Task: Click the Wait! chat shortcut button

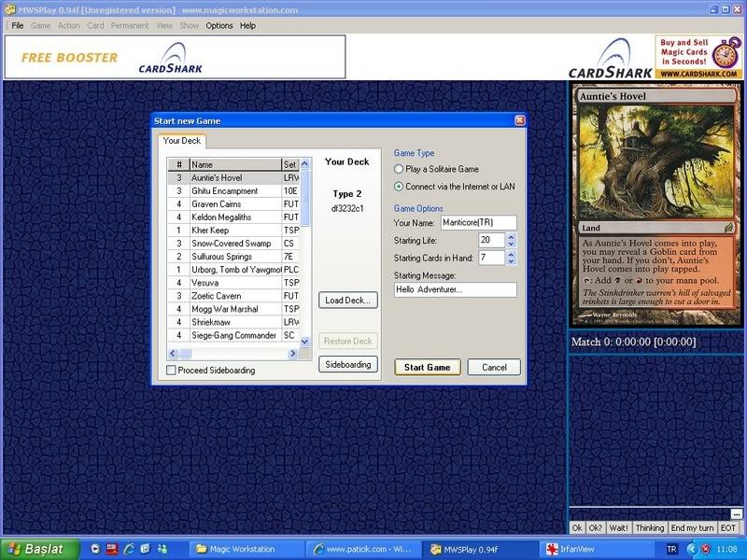Action: click(x=618, y=527)
